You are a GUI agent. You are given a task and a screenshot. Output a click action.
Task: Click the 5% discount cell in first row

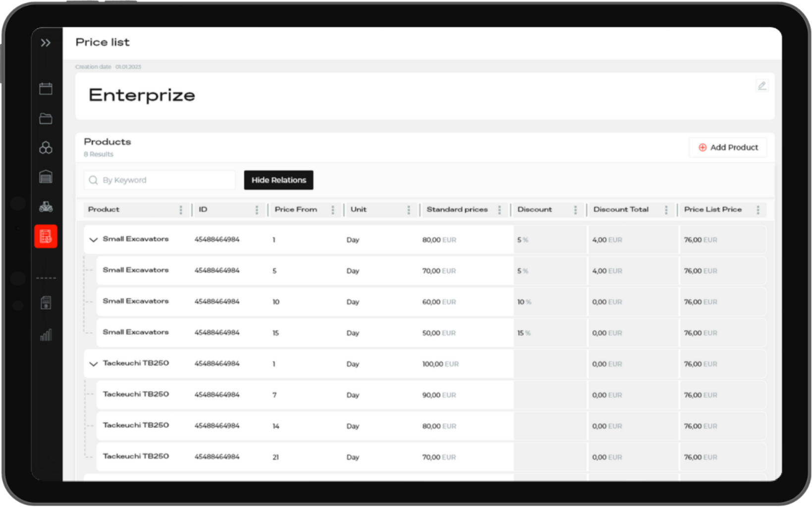(x=523, y=240)
